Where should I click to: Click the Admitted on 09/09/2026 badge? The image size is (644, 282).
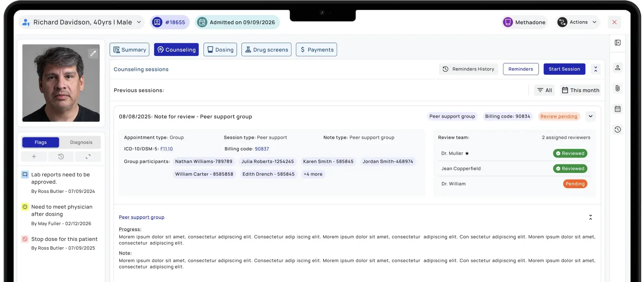[x=237, y=22]
